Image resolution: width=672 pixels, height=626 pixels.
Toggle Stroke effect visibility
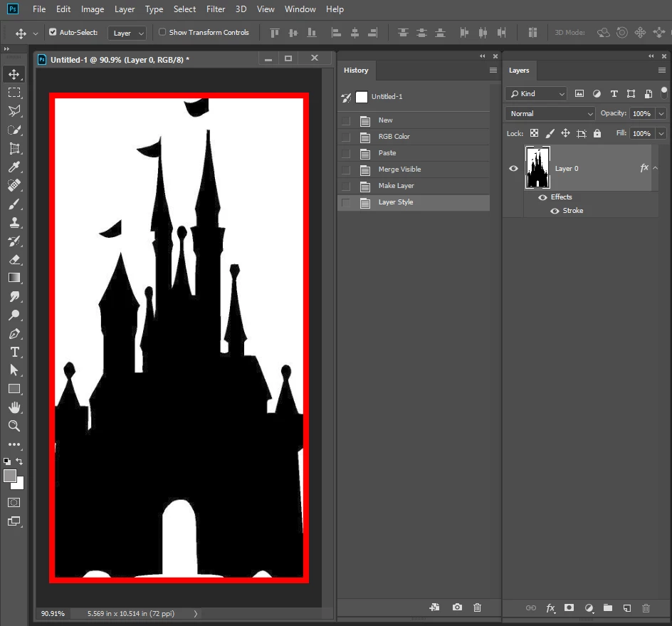(x=555, y=211)
